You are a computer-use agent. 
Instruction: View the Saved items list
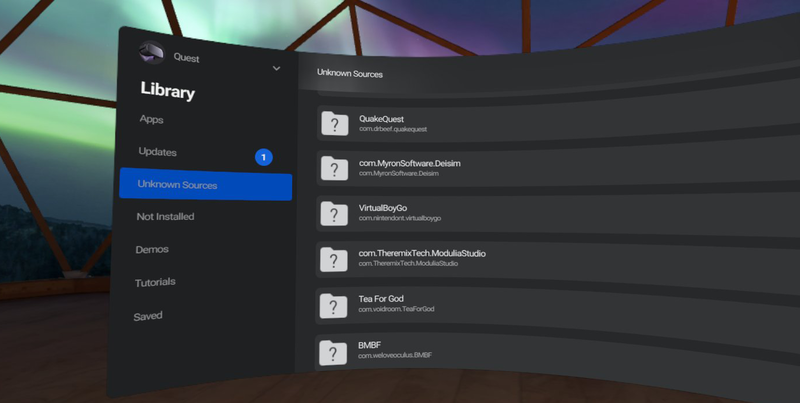148,316
